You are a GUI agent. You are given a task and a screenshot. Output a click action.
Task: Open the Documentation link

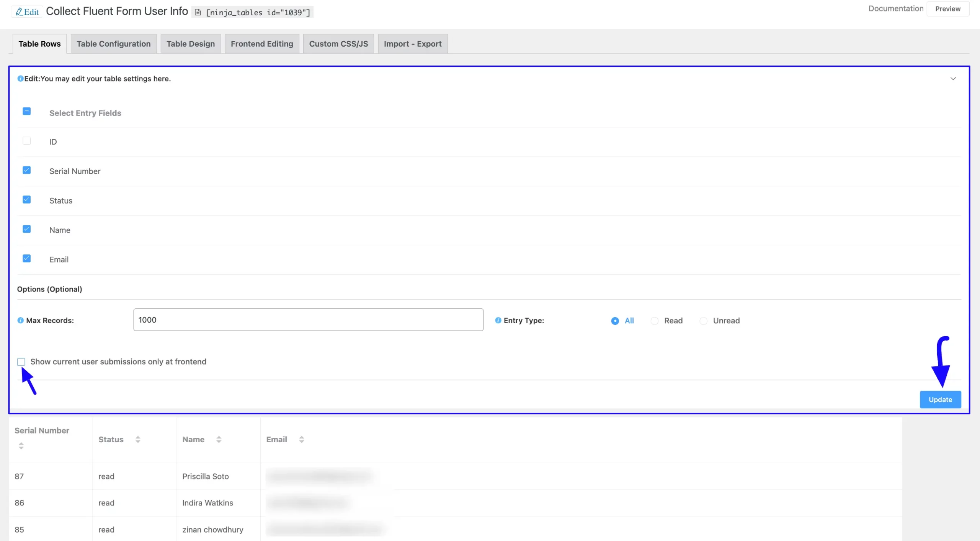[x=896, y=8]
